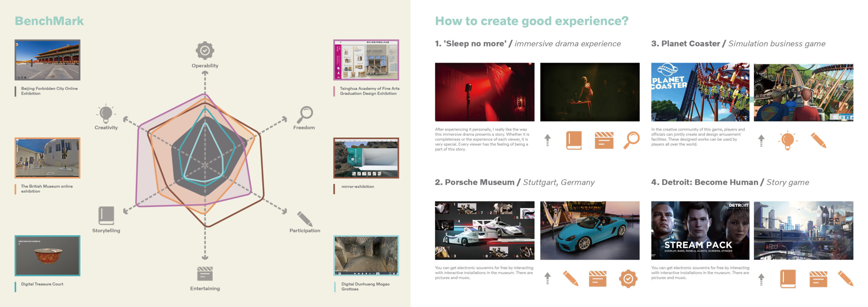Screen dimensions: 868x307
Task: Click the '2. Porsche Museum' section title
Action: pos(475,182)
